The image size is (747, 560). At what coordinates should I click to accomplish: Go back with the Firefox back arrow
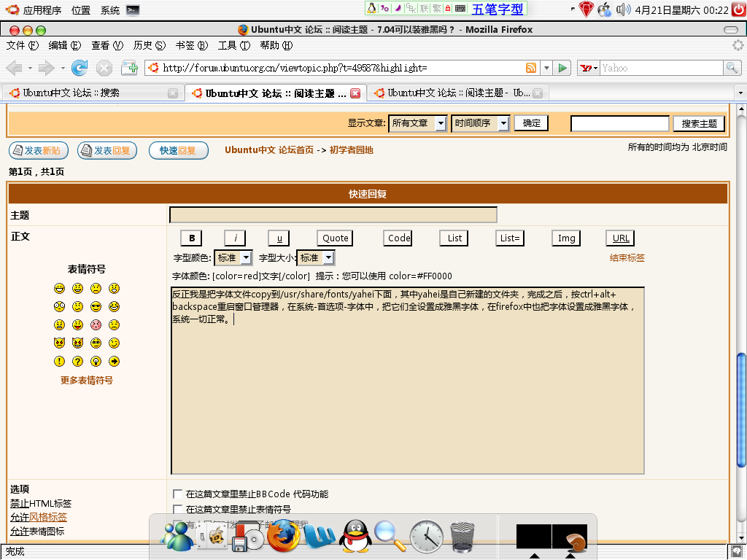pyautogui.click(x=15, y=68)
